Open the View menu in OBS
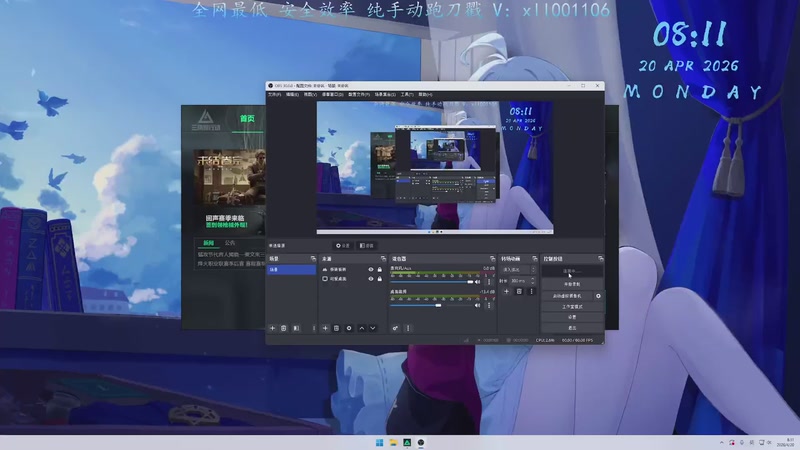The image size is (800, 450). pos(310,94)
